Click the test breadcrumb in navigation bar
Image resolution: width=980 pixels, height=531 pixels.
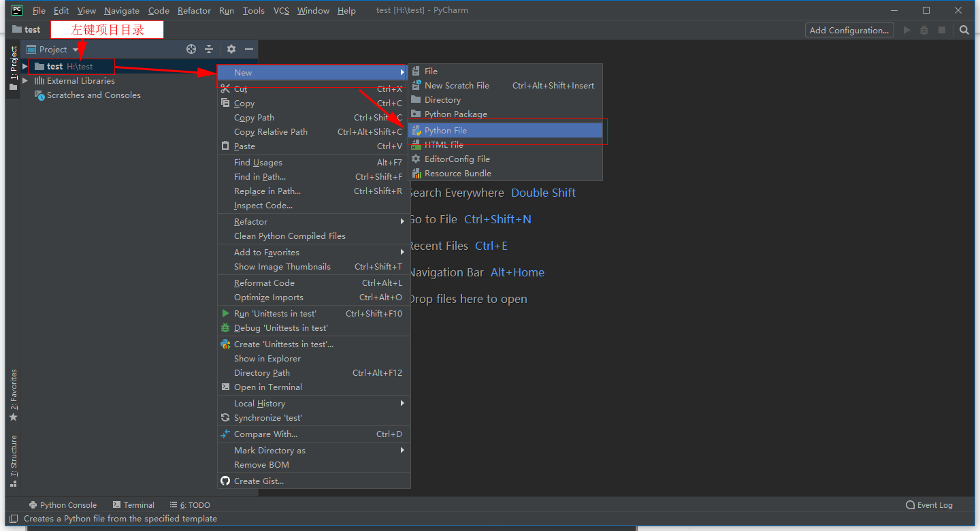tap(27, 30)
